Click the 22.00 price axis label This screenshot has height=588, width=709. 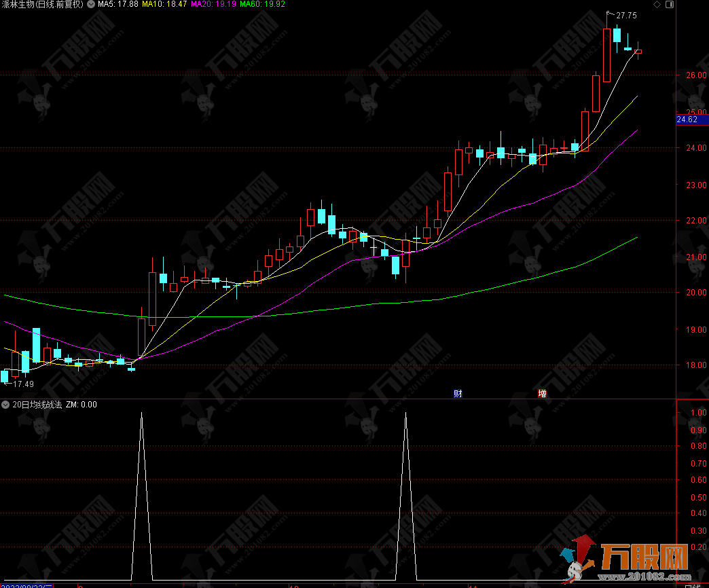tap(696, 220)
